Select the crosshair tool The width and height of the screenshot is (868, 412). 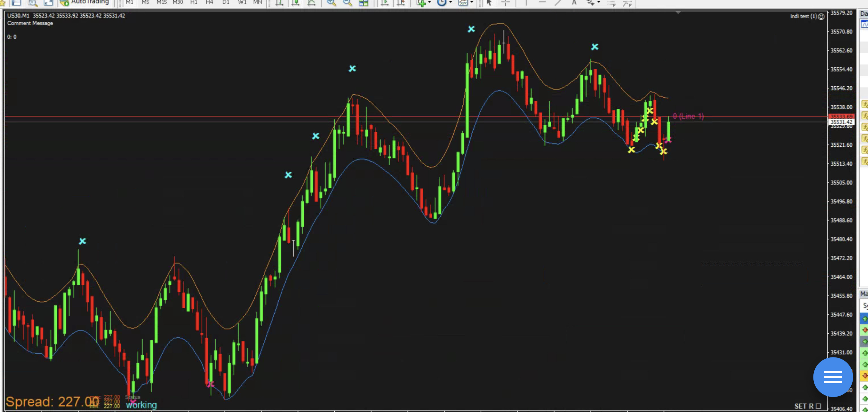505,3
